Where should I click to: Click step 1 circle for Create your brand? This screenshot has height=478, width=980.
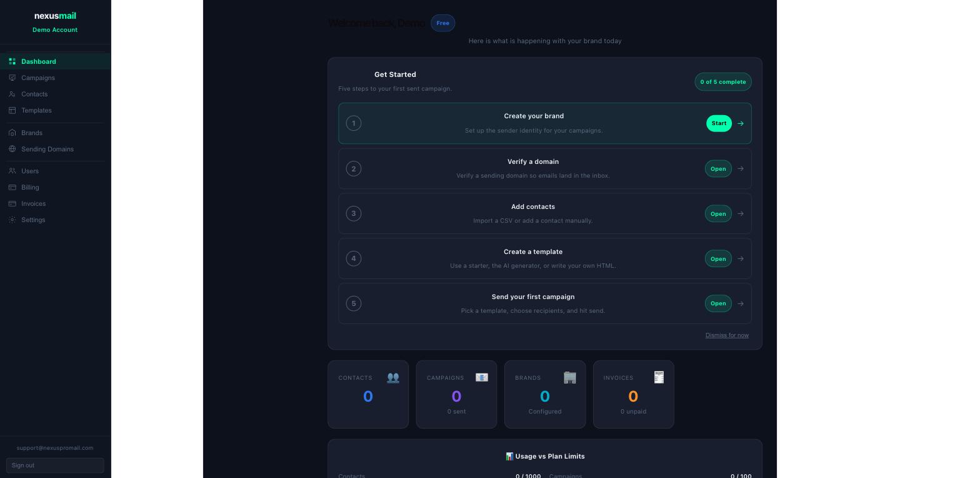(354, 123)
